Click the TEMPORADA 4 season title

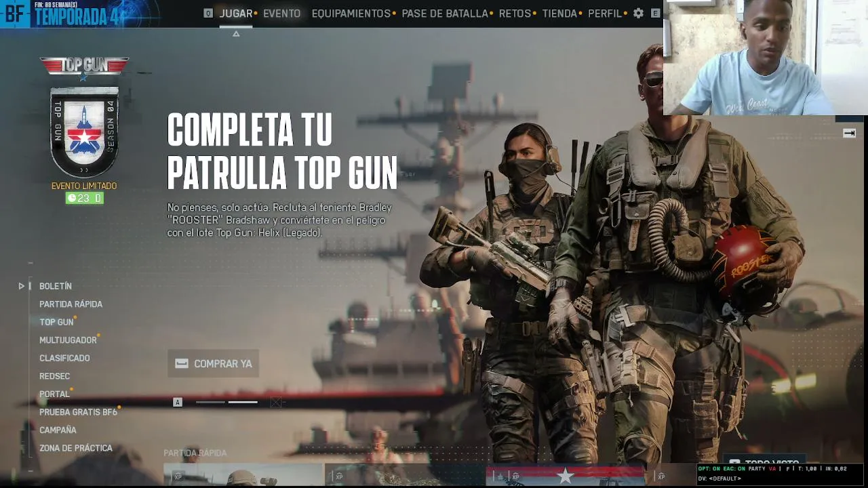tap(77, 17)
